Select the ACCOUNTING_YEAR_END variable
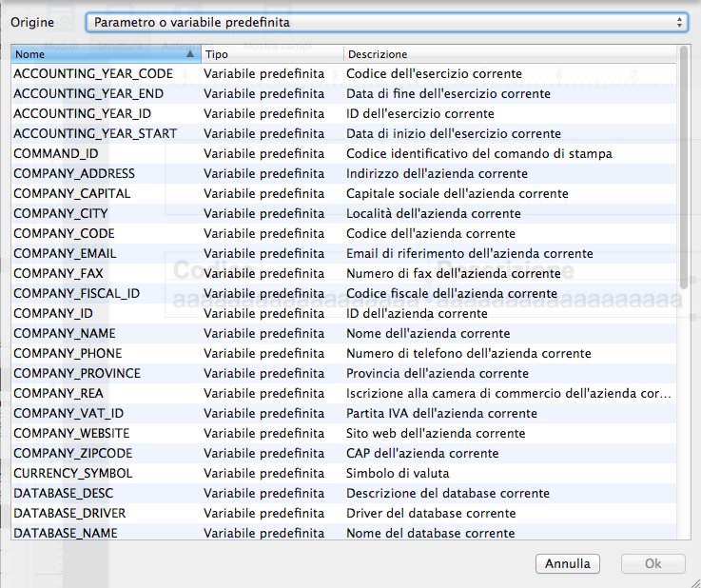The height and width of the screenshot is (588, 701). coord(88,93)
